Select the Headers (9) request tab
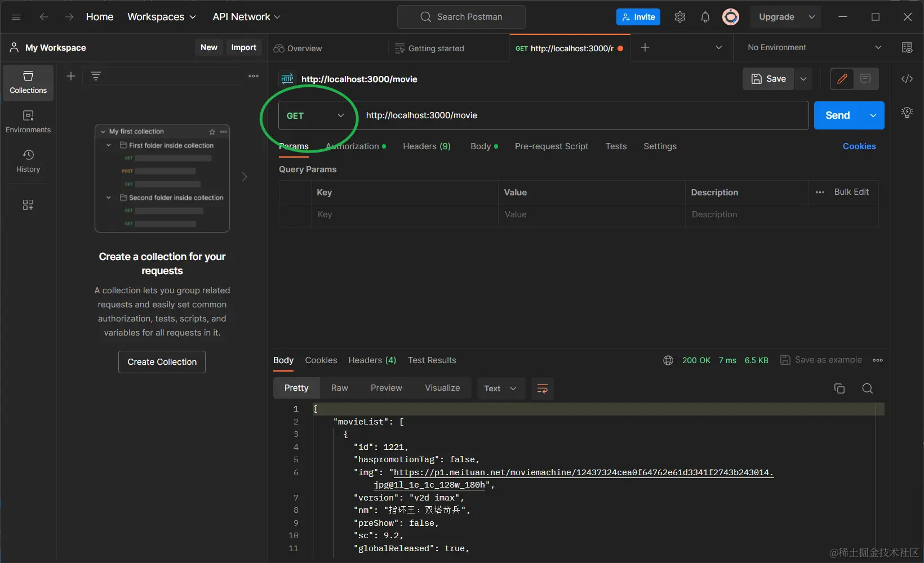 [427, 146]
